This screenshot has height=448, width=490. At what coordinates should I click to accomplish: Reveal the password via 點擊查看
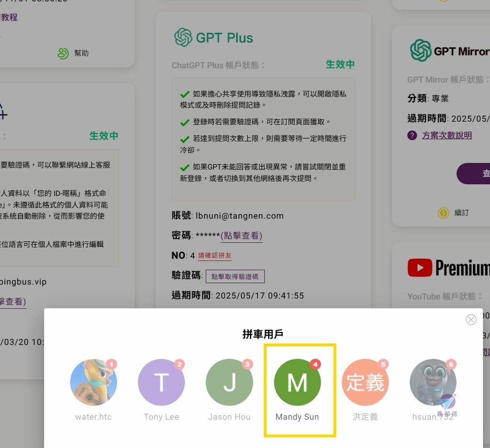click(x=242, y=235)
